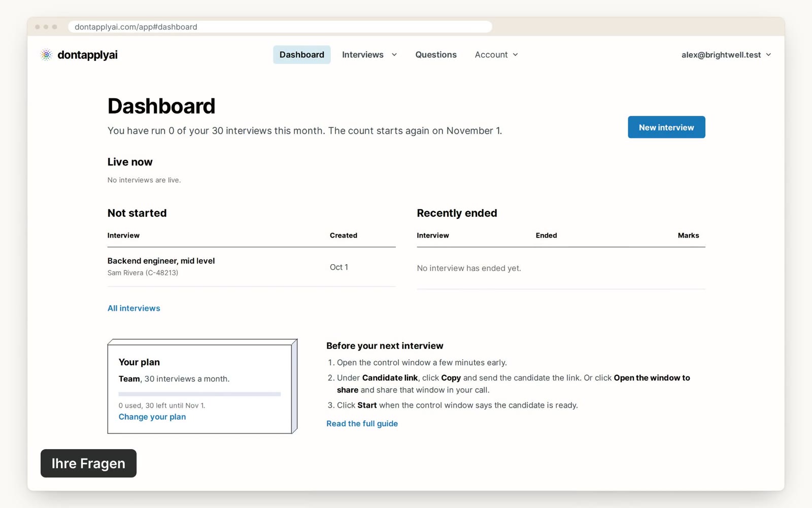Open the Dashboard nav tab
This screenshot has height=508, width=812.
tap(301, 55)
